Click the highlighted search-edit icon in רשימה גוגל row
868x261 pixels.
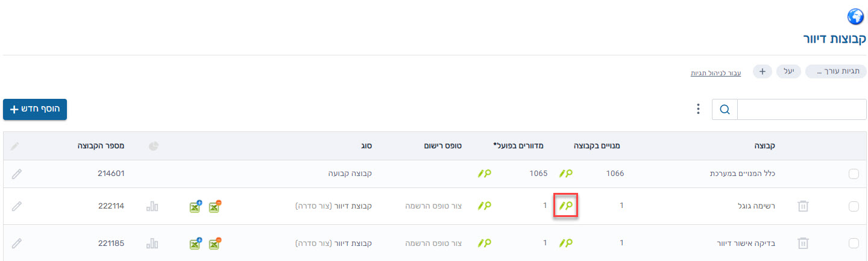point(565,206)
